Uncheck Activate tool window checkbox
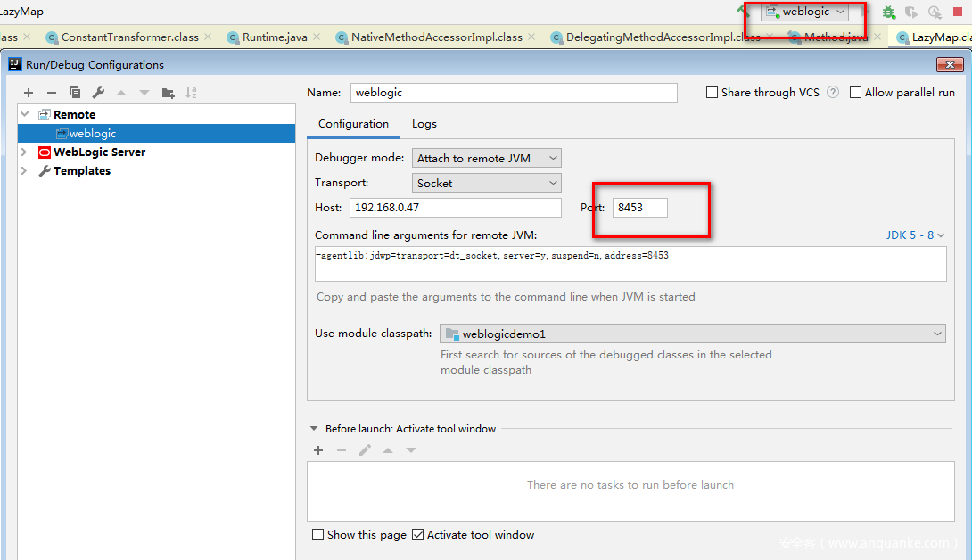This screenshot has height=560, width=972. pos(417,535)
